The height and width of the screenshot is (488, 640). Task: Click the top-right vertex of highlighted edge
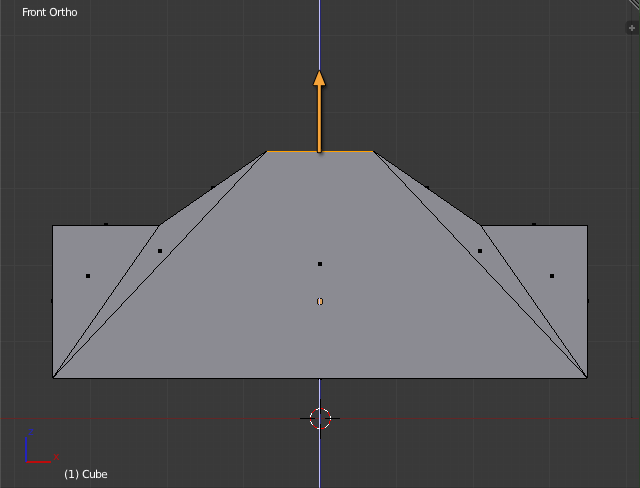coord(373,151)
